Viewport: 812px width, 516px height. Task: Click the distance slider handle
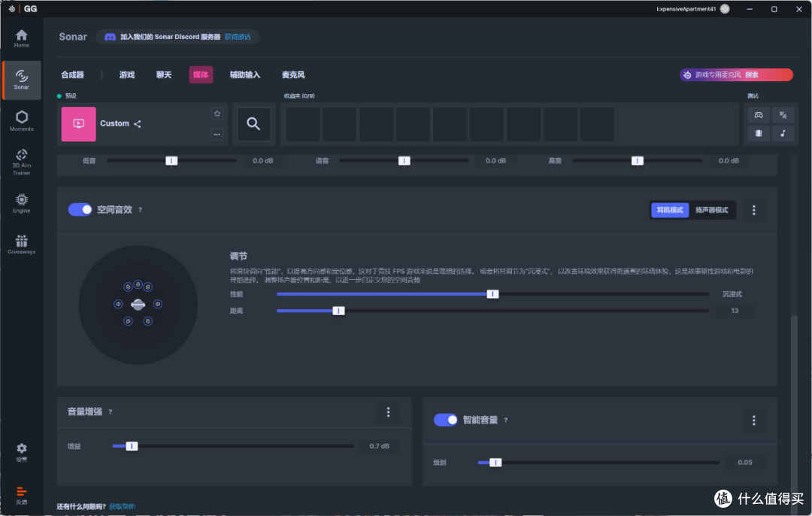coord(338,311)
